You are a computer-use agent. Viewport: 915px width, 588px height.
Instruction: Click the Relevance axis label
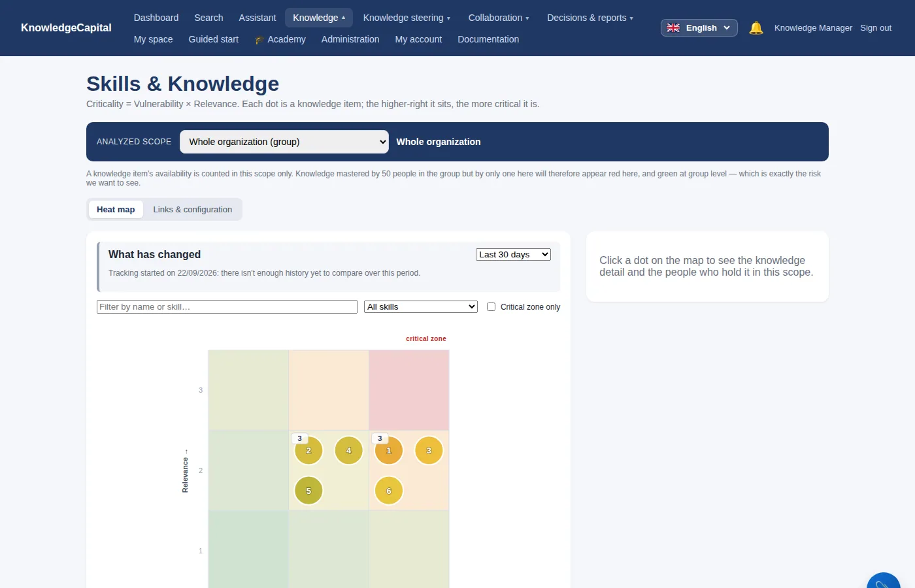coord(185,471)
